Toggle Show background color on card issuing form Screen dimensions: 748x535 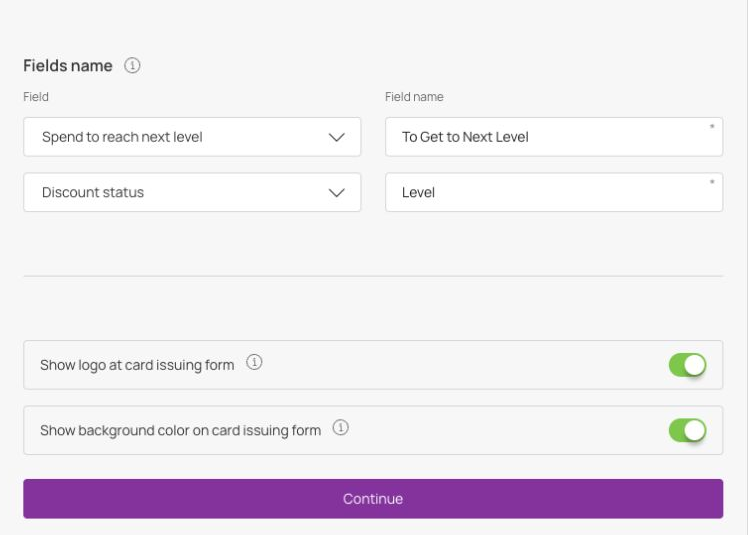tap(687, 430)
